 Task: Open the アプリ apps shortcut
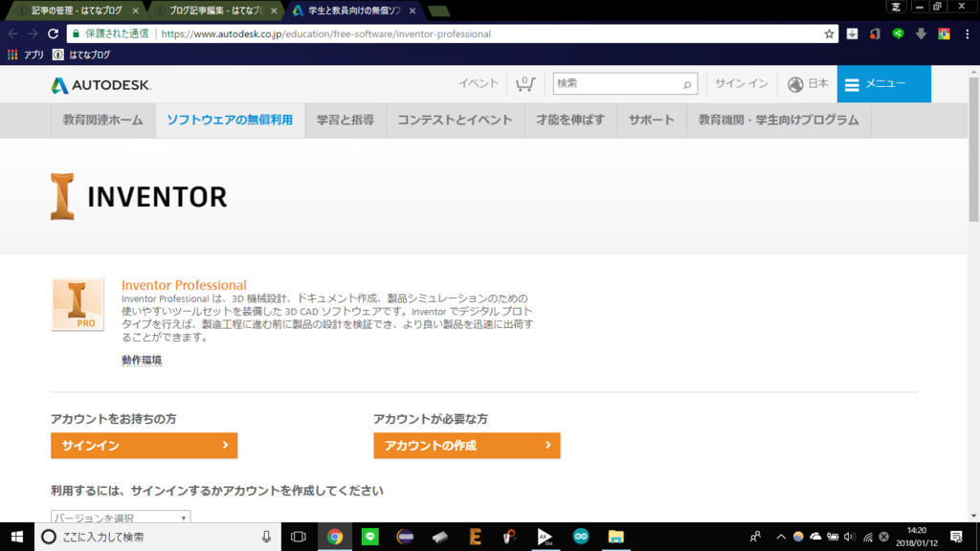pos(26,55)
